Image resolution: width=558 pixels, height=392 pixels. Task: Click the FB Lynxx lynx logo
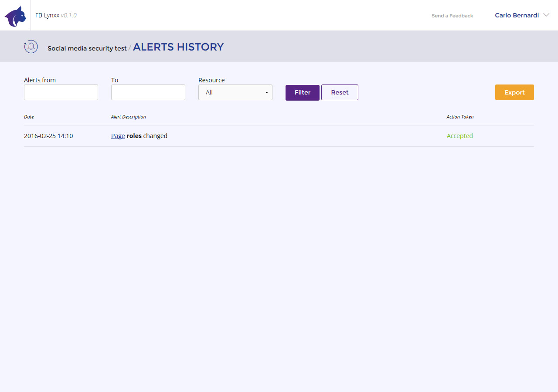(15, 16)
